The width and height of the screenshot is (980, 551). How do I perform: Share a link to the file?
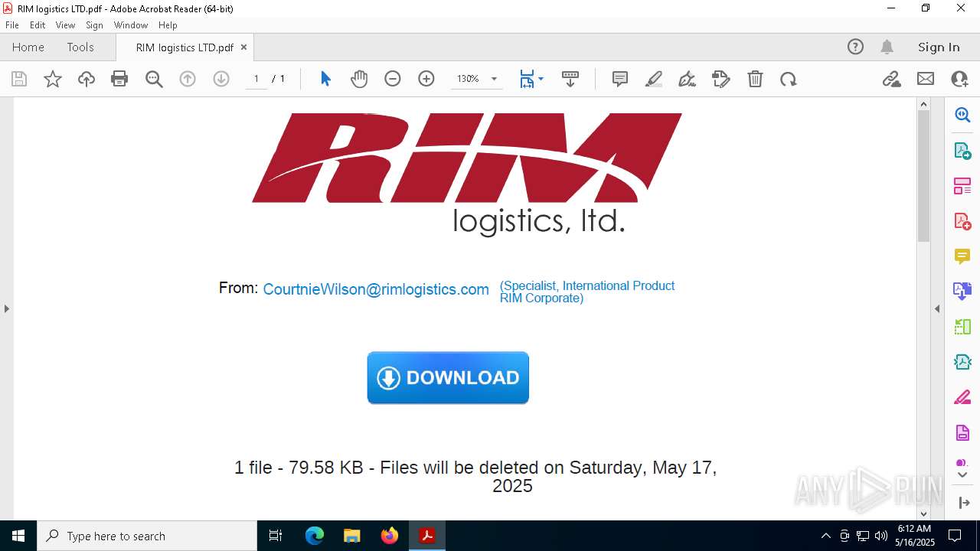click(x=891, y=79)
